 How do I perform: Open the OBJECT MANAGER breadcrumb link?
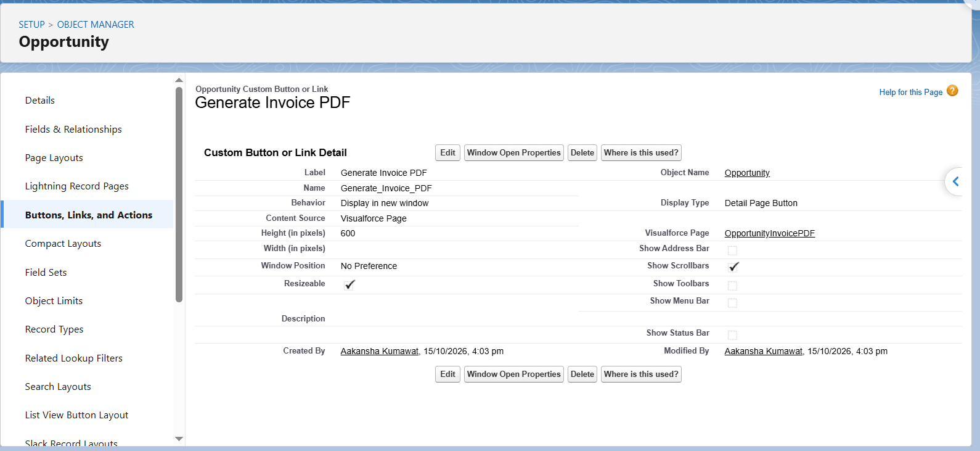click(96, 25)
